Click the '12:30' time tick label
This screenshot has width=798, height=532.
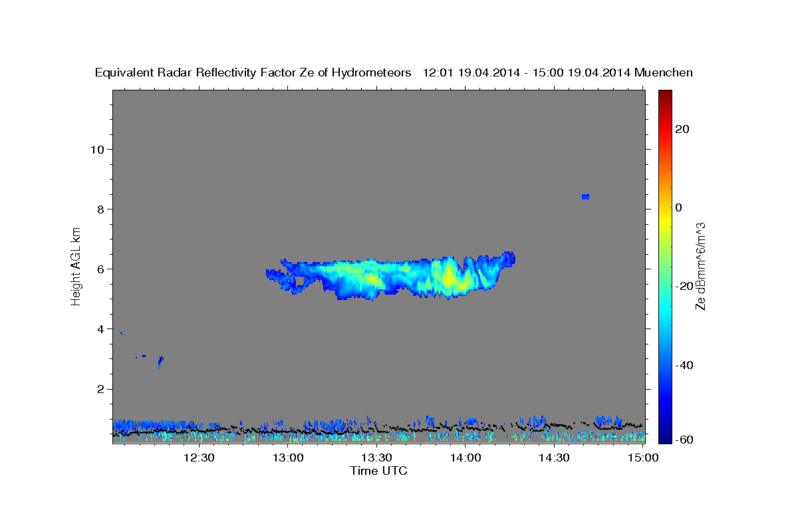pos(199,458)
